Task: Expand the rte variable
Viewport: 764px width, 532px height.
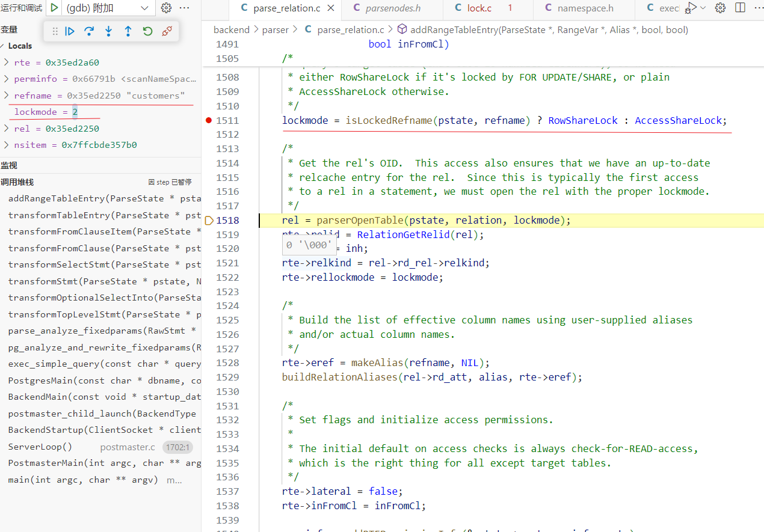Action: [6, 63]
